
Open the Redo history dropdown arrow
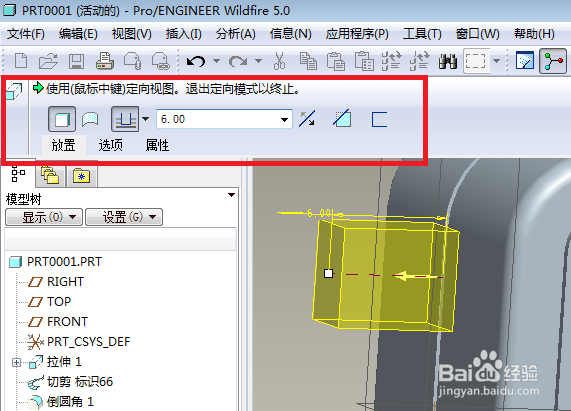tap(258, 61)
